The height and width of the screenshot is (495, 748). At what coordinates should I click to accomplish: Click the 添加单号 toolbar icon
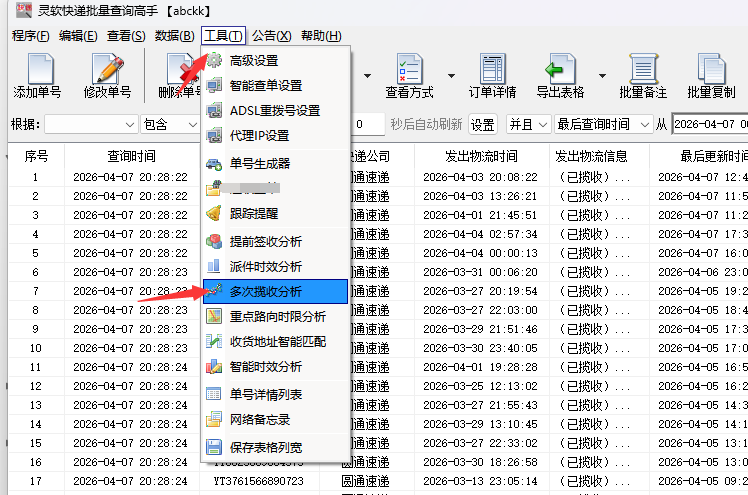38,70
